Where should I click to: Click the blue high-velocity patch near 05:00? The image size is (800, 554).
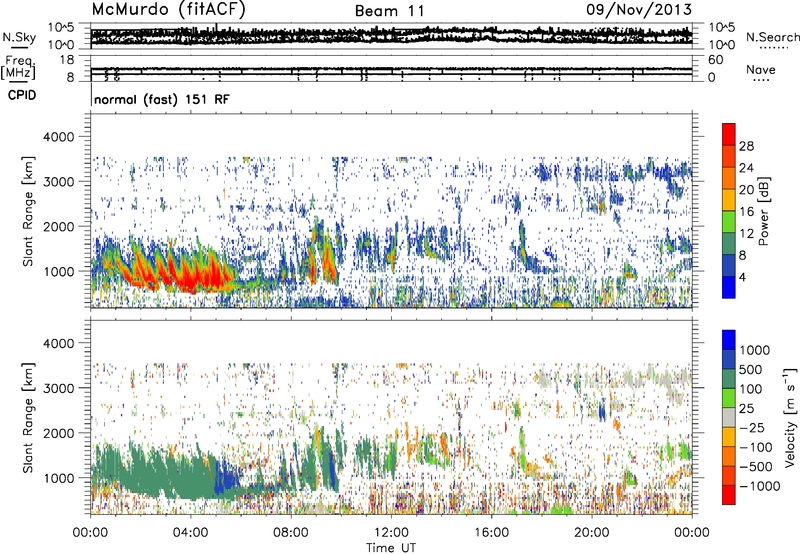point(226,480)
